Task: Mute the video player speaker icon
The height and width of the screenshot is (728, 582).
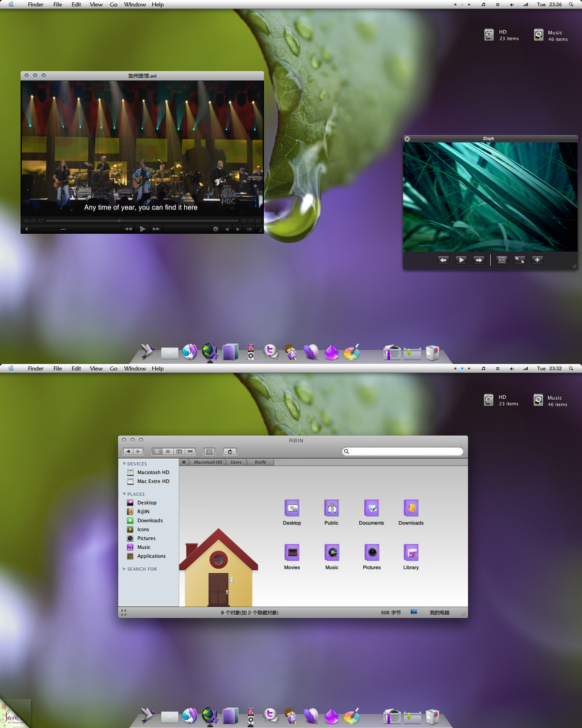Action: [x=27, y=229]
